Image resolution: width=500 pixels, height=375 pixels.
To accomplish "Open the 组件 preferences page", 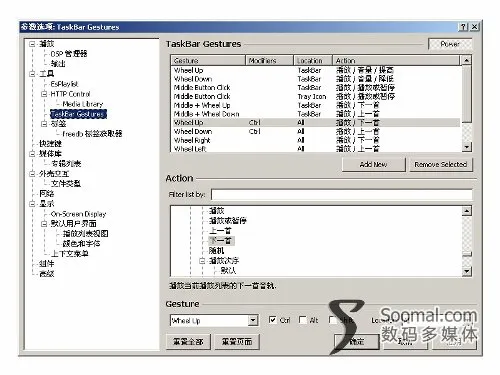I will 46,264.
